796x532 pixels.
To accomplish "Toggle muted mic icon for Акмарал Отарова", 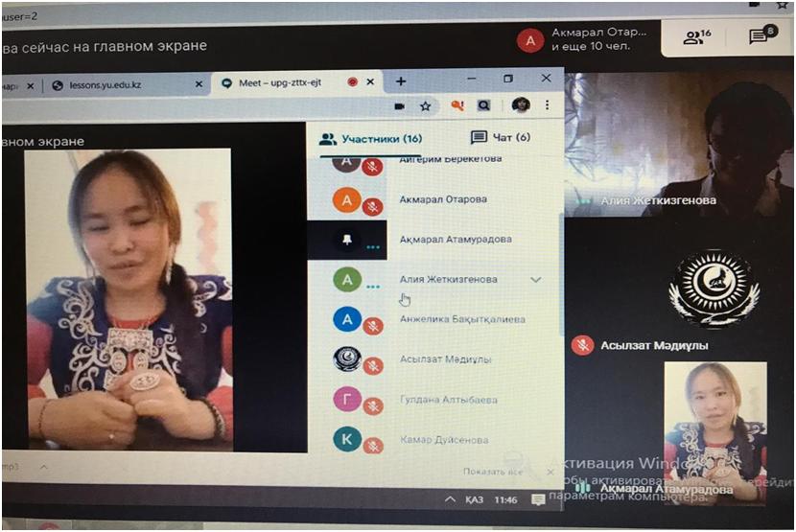I will (x=372, y=207).
